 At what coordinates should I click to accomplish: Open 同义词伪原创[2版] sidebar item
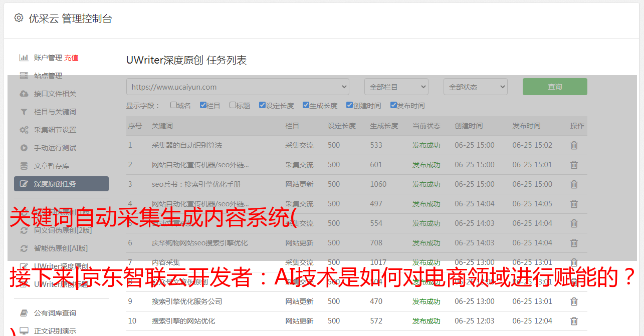(x=63, y=230)
